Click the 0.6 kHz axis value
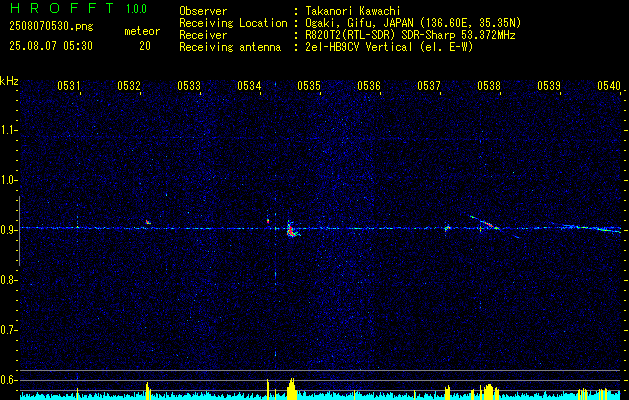Screen dimensions: 629x400 pos(8,380)
